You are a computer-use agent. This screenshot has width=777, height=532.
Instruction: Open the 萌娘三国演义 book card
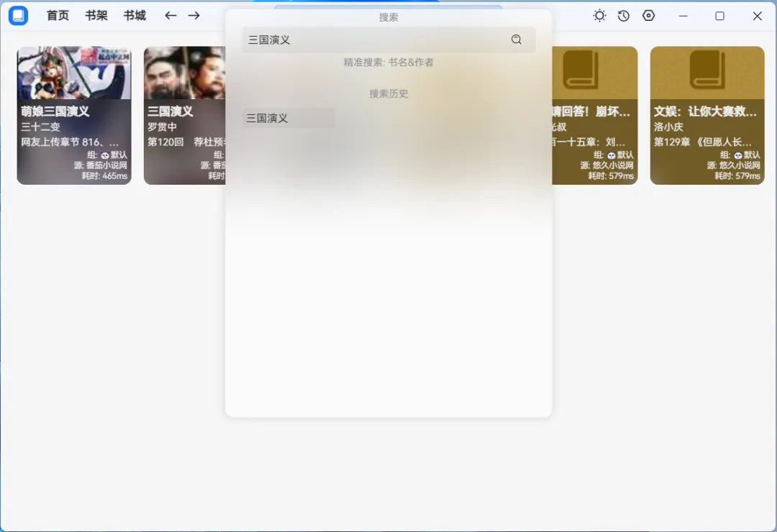tap(74, 116)
